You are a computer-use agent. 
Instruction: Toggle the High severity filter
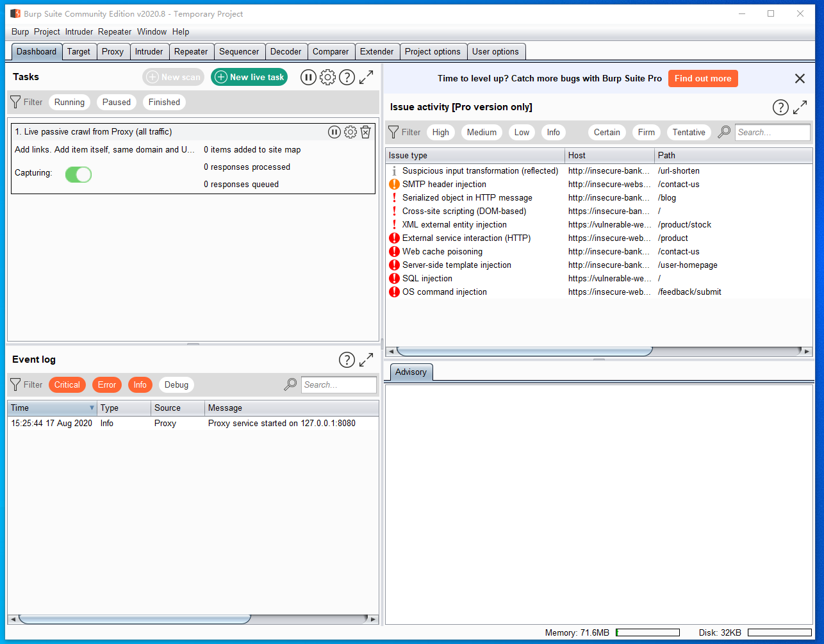(x=441, y=132)
